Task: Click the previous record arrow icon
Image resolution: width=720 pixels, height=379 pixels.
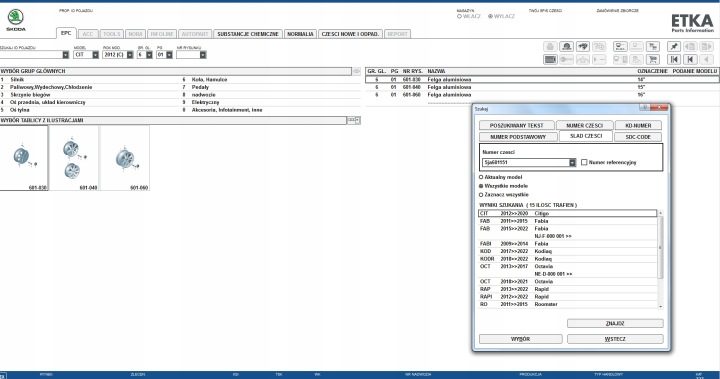Action: [690, 59]
